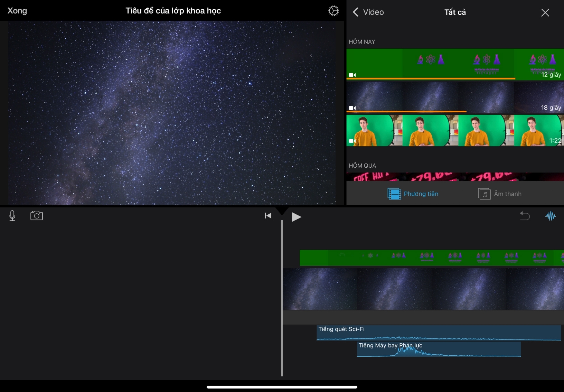Open the camera capture icon
The height and width of the screenshot is (392, 564).
click(x=36, y=216)
